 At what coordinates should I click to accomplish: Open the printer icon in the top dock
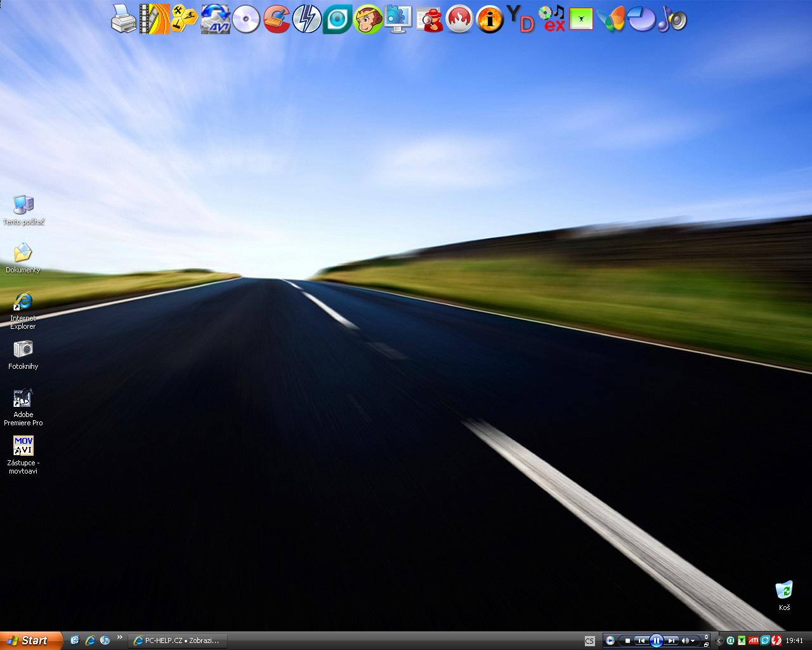124,18
